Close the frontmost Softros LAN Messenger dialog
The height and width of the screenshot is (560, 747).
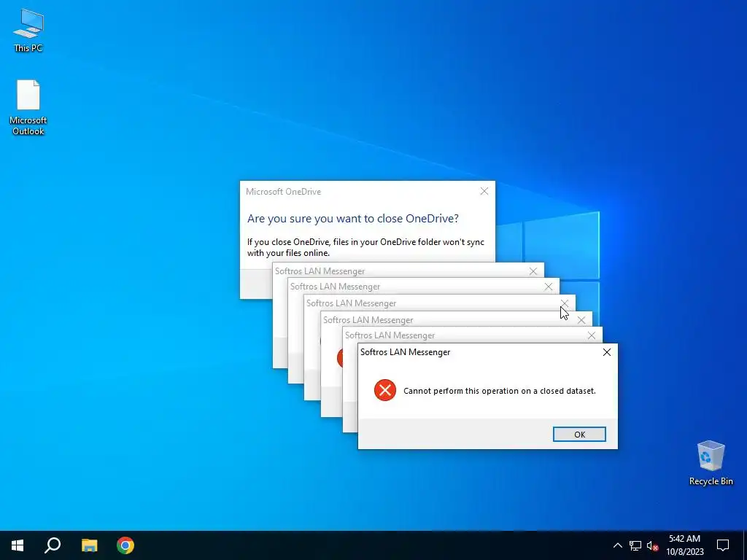pyautogui.click(x=606, y=352)
